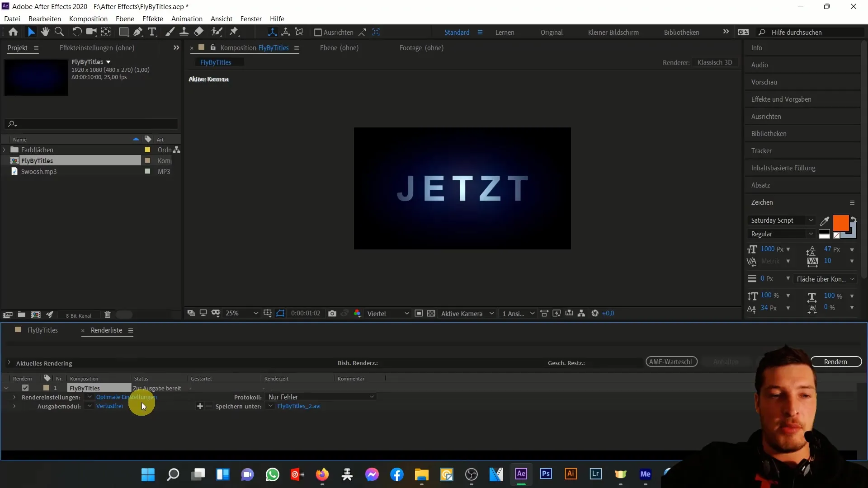Image resolution: width=868 pixels, height=488 pixels.
Task: Switch to the FlyByTitles timeline tab
Action: pos(42,330)
